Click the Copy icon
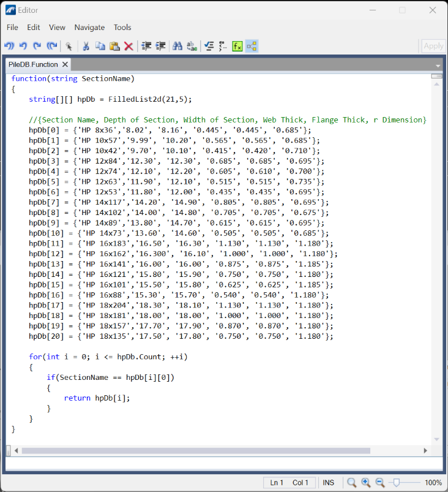 [x=100, y=47]
